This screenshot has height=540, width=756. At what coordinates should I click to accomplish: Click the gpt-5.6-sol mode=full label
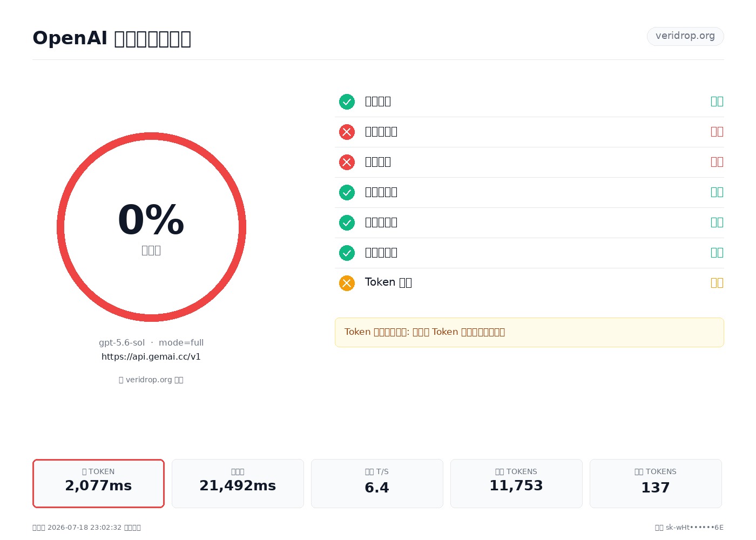[151, 342]
